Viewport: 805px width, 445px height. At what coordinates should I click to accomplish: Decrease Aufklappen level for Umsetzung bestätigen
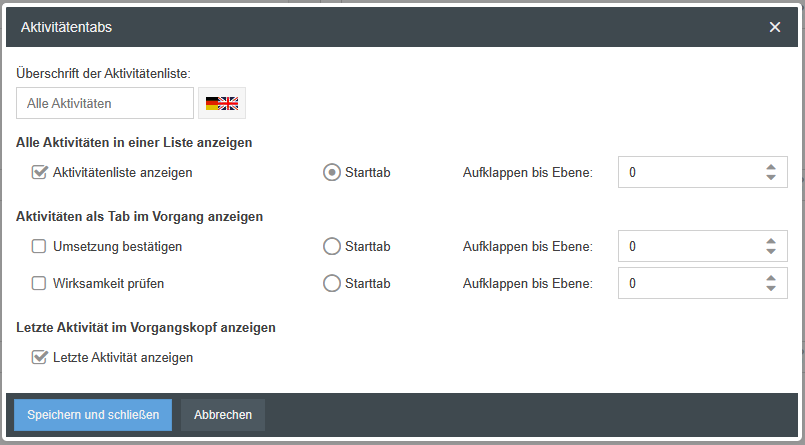pos(771,252)
